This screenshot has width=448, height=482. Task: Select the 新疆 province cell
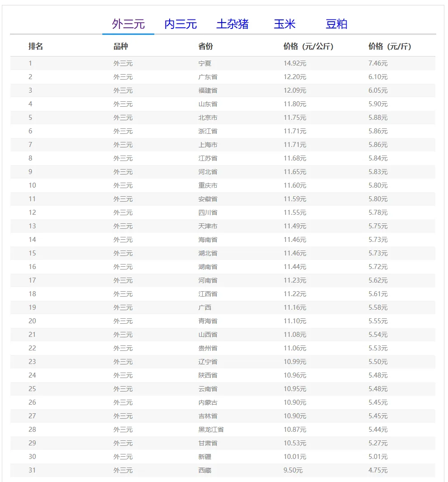[205, 457]
